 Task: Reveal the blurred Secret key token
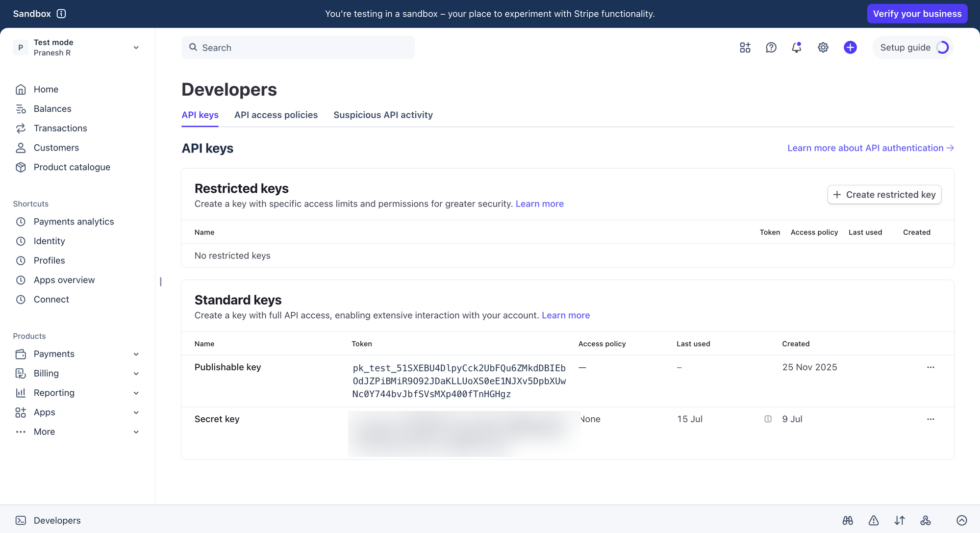pyautogui.click(x=464, y=433)
